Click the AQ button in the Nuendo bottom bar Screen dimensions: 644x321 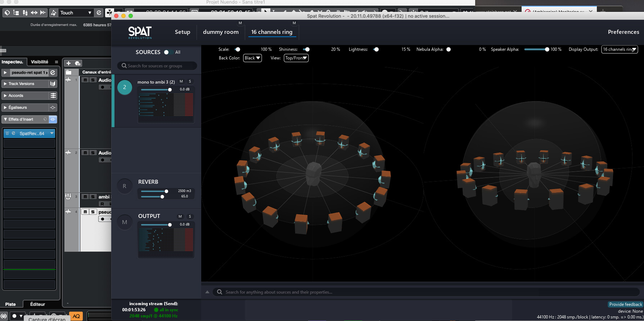76,316
